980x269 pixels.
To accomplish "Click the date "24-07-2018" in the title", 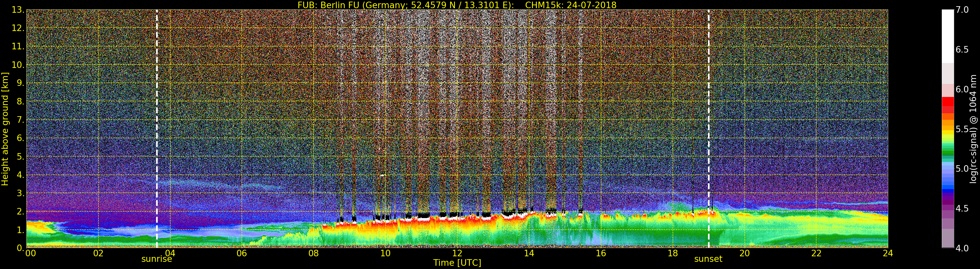I will 591,5.
